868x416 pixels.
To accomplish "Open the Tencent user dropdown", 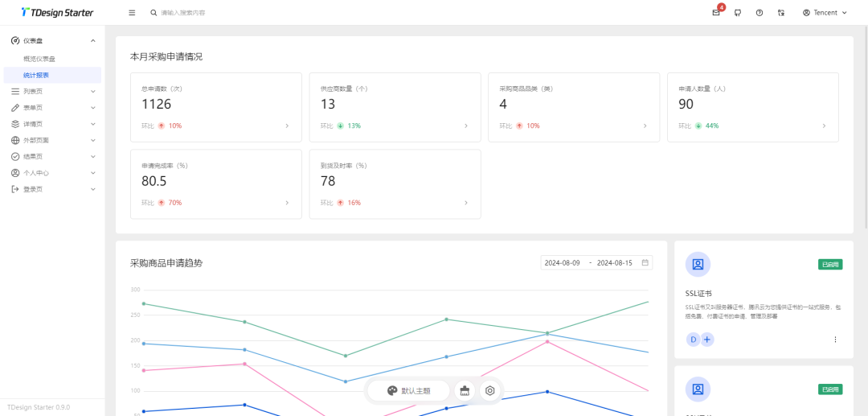I will coord(825,13).
